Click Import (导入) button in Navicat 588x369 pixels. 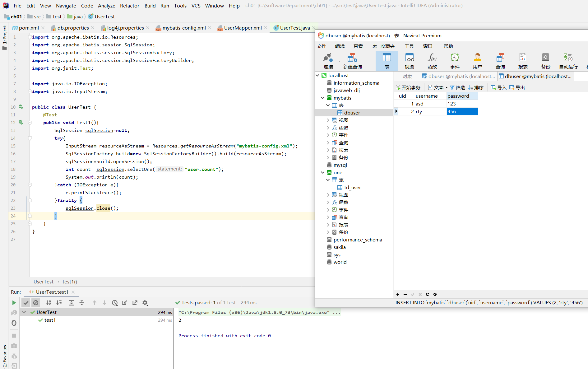point(498,87)
